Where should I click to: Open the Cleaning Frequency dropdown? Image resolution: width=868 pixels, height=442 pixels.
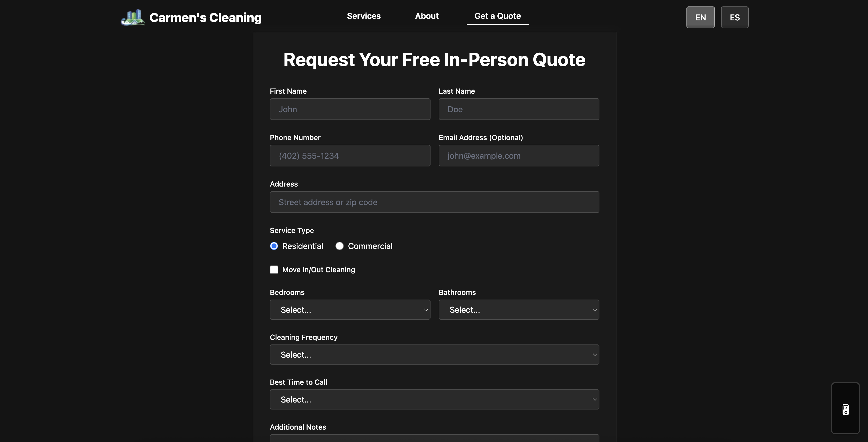tap(434, 355)
